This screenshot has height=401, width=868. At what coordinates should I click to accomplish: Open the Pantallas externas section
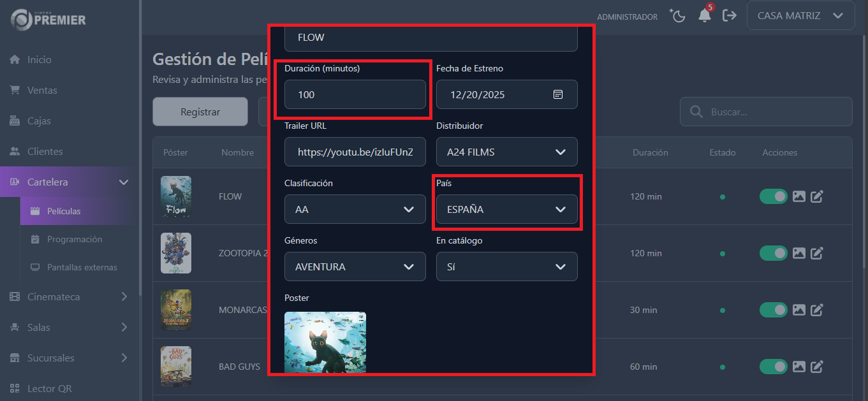tap(79, 267)
